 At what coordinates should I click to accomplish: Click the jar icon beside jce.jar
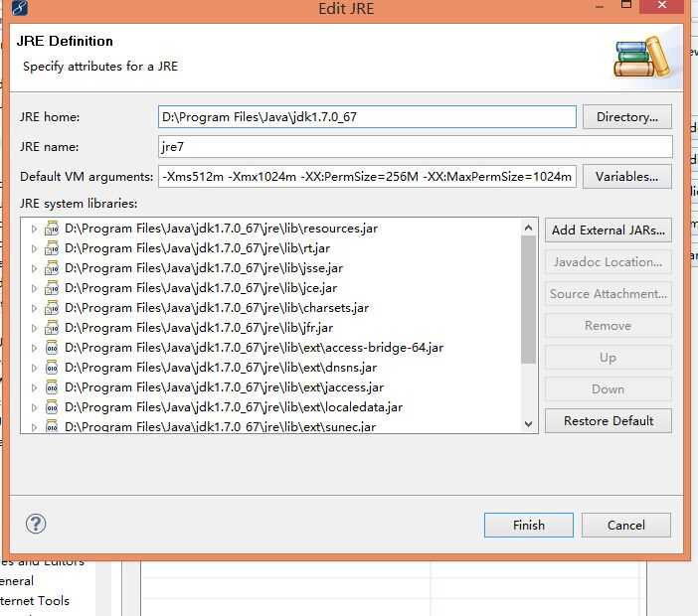point(52,288)
